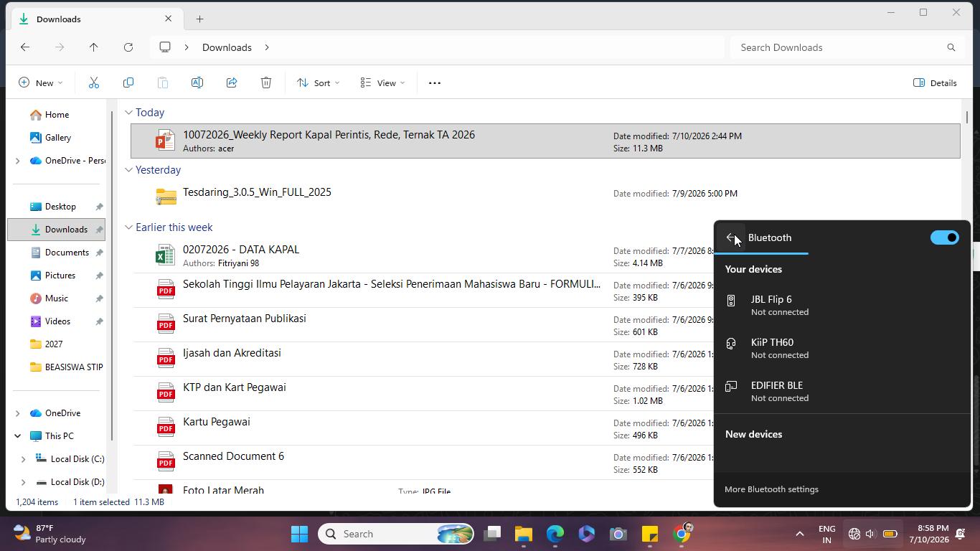Click the search magnifier icon in Explorer

tap(951, 47)
